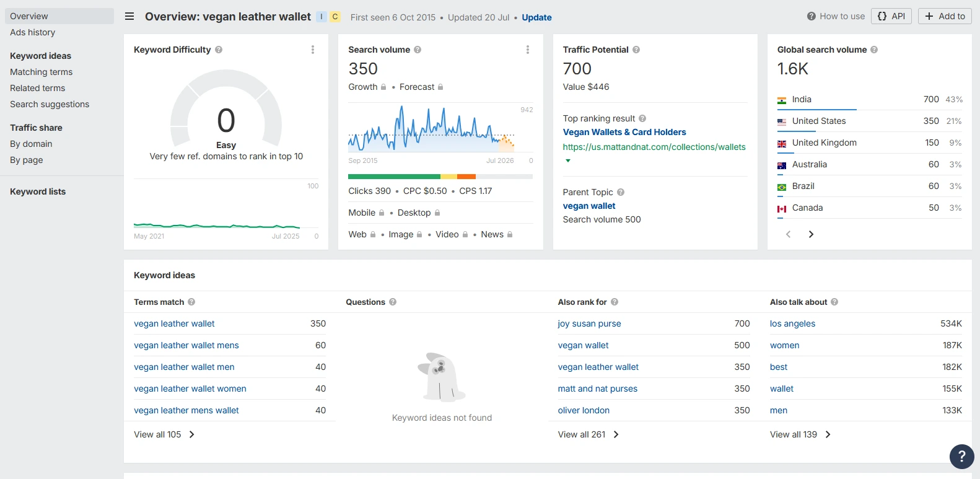980x479 pixels.
Task: Click the clicks distribution color bar
Action: pyautogui.click(x=440, y=177)
